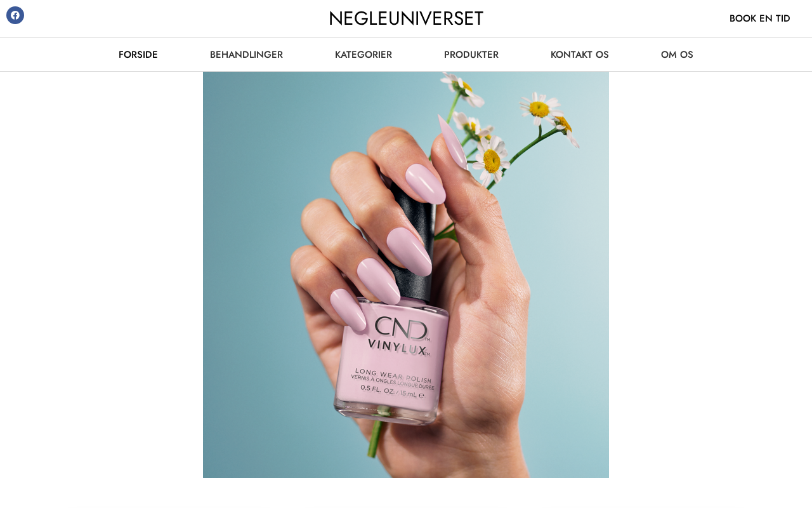Click the LONG WEAR POLISH label text

click(x=393, y=375)
